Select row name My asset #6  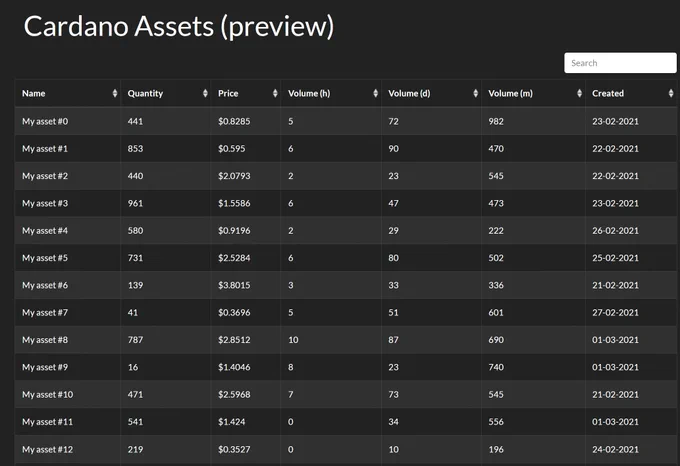45,285
